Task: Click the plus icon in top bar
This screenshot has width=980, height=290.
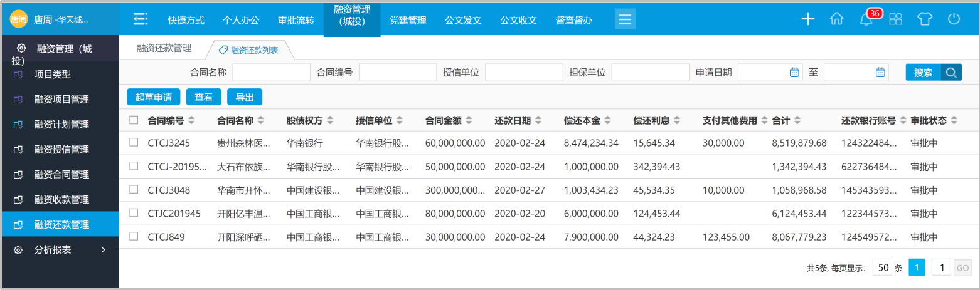Action: (x=808, y=19)
